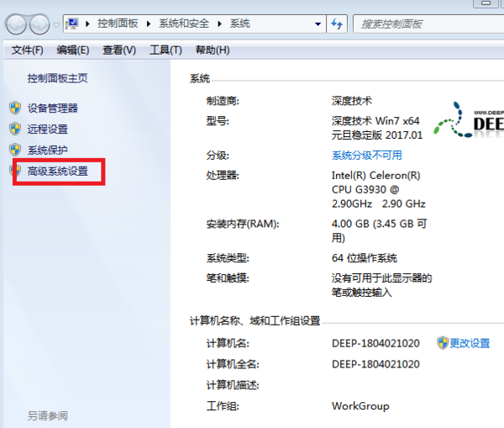This screenshot has height=428, width=504.
Task: Open the address bar history dropdown
Action: point(318,24)
